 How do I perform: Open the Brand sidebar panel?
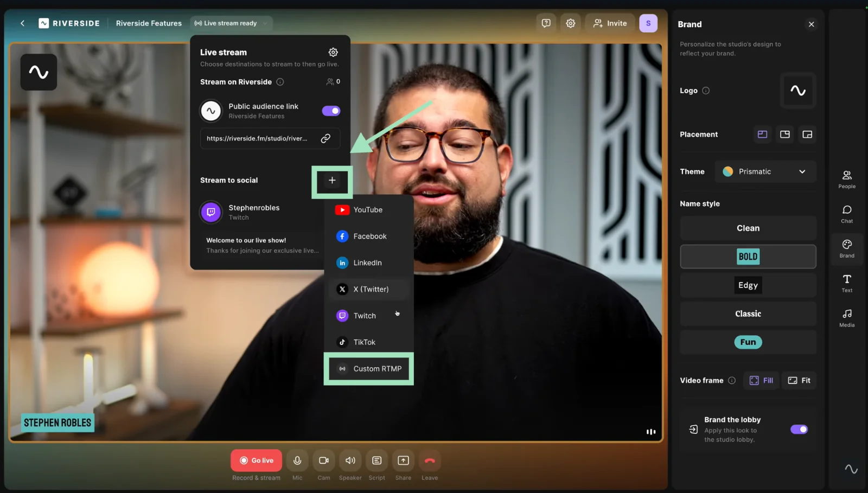coord(847,248)
